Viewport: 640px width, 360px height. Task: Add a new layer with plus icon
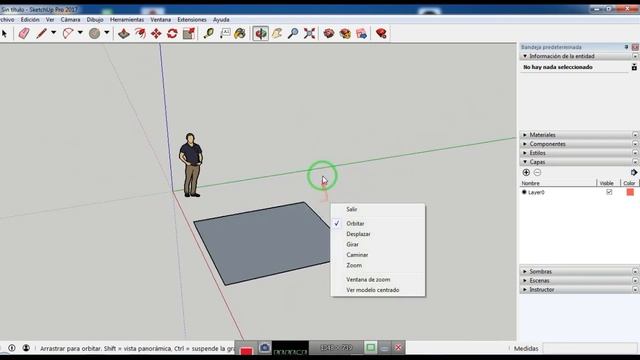pyautogui.click(x=526, y=173)
